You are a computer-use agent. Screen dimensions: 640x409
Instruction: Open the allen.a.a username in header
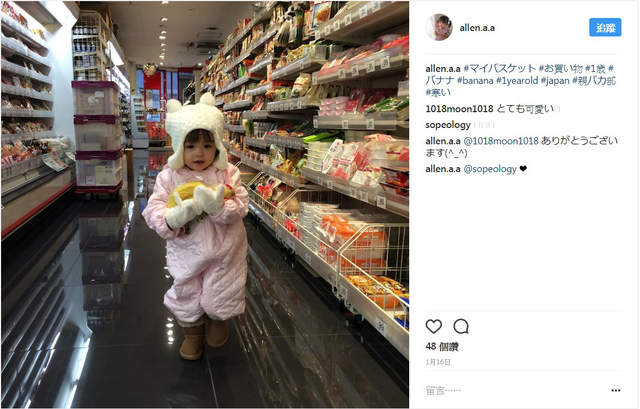click(477, 28)
